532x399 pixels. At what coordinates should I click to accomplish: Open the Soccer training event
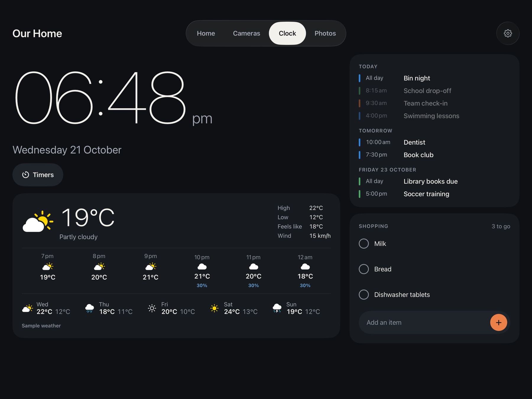click(x=434, y=194)
